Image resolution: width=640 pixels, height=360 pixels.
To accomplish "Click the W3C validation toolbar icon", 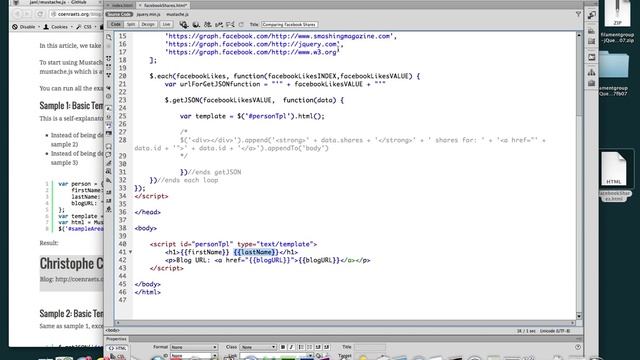I will click(219, 24).
